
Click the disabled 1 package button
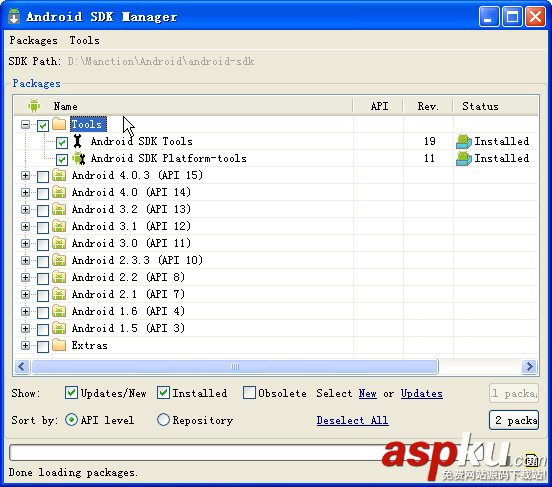pos(514,393)
